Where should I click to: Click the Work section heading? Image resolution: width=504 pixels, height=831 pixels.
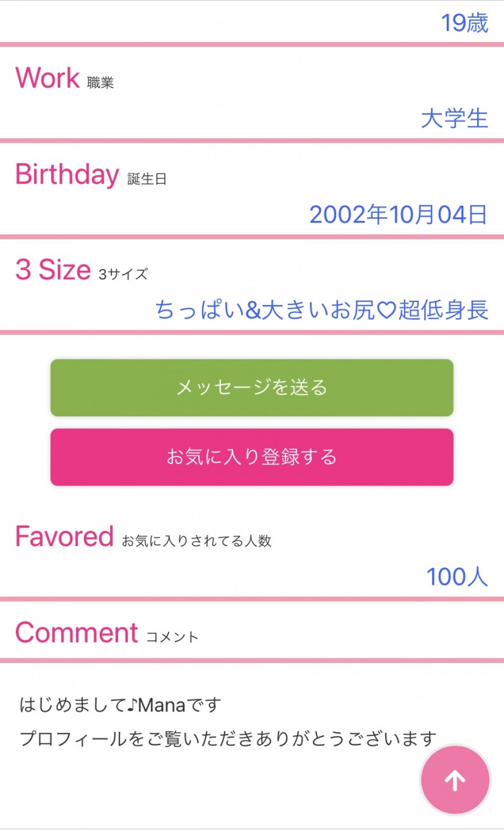(x=48, y=78)
